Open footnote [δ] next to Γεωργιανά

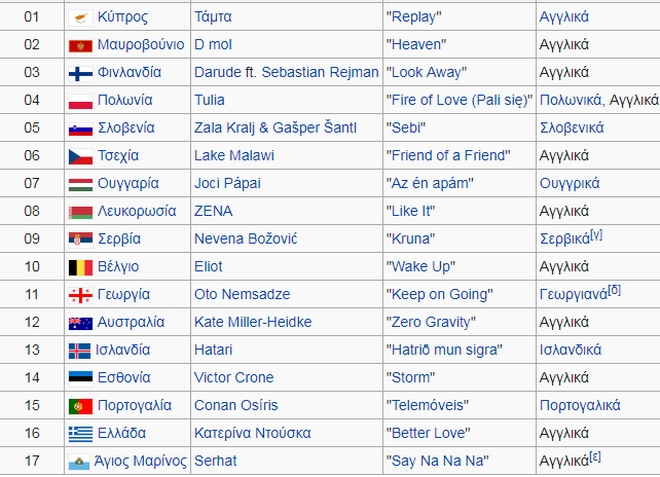[x=615, y=290]
